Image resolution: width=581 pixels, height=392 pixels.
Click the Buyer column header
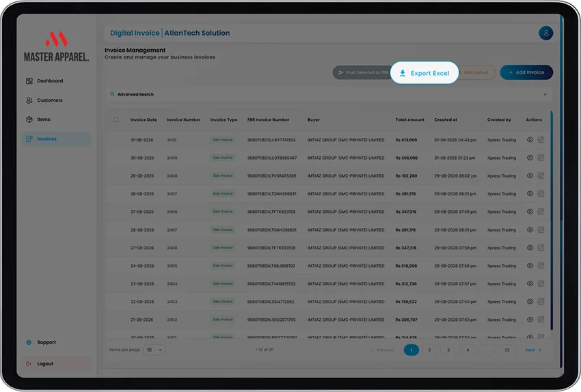coord(314,120)
